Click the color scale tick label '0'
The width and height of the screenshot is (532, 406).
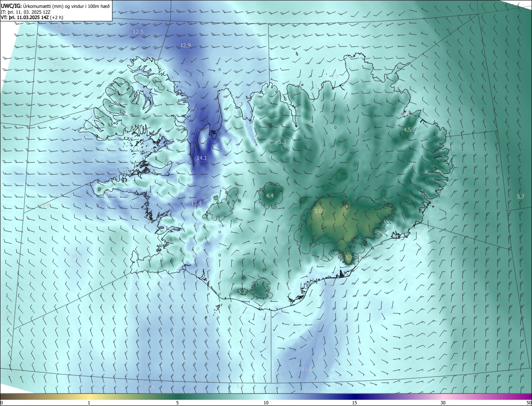[x=1, y=403]
